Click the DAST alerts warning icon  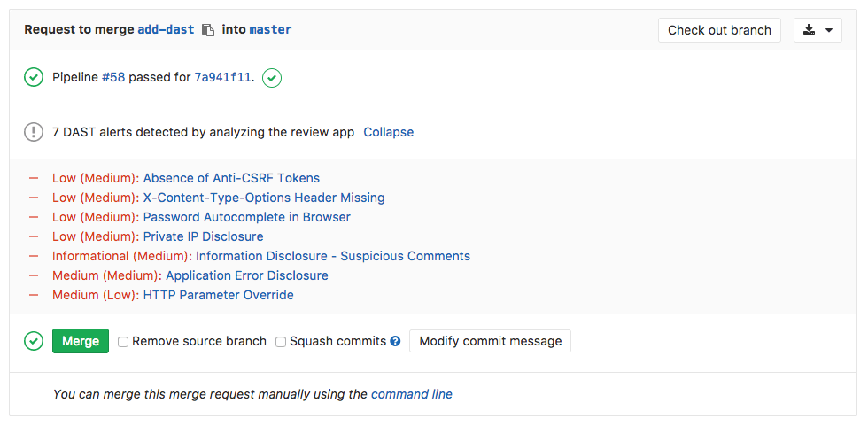coord(34,132)
